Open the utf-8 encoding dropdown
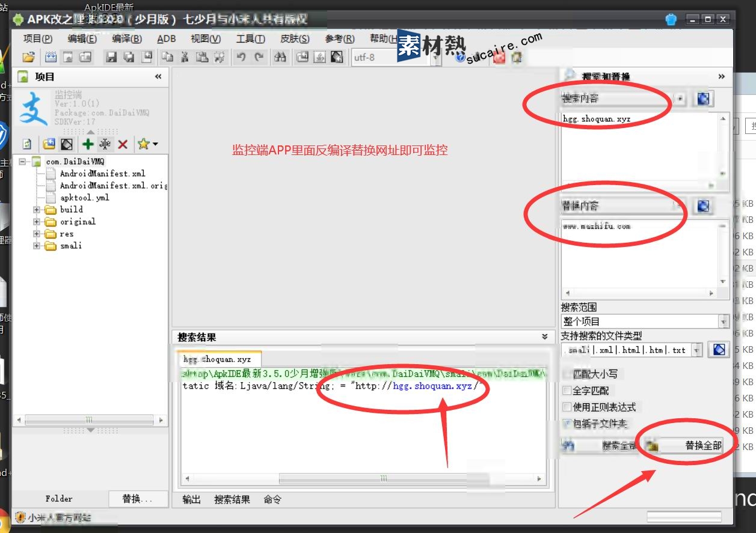Image resolution: width=756 pixels, height=533 pixels. 437,58
